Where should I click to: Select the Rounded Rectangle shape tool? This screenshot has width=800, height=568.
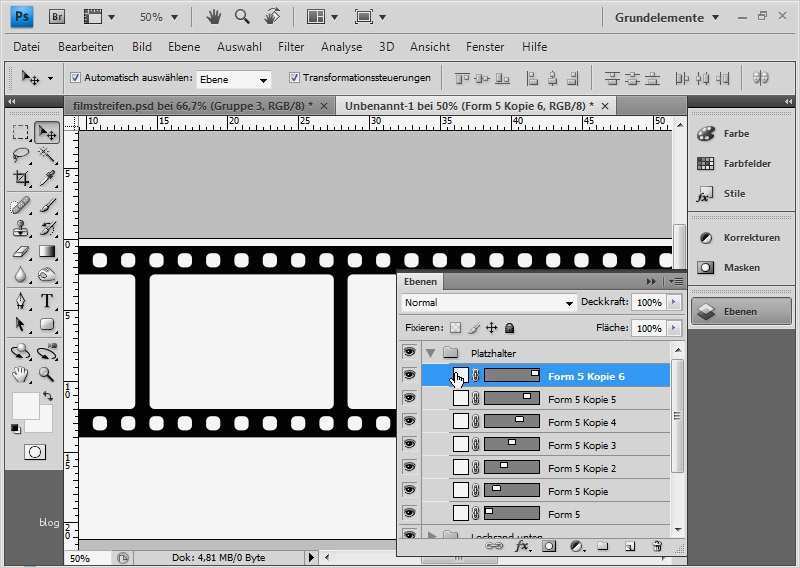47,325
